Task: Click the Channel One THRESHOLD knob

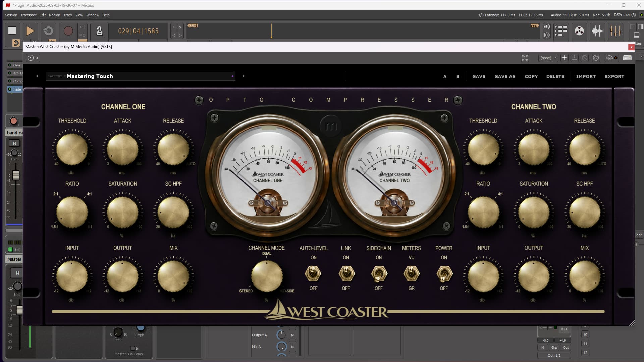Action: pyautogui.click(x=72, y=149)
